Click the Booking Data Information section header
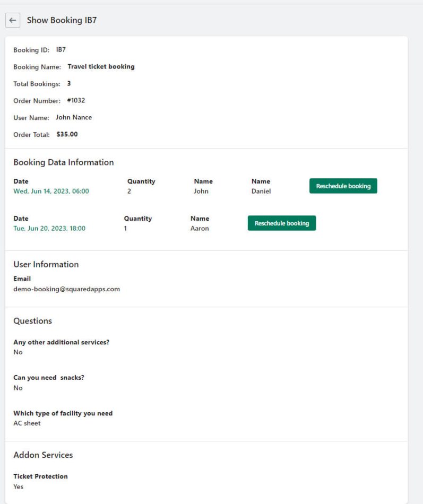 point(64,162)
